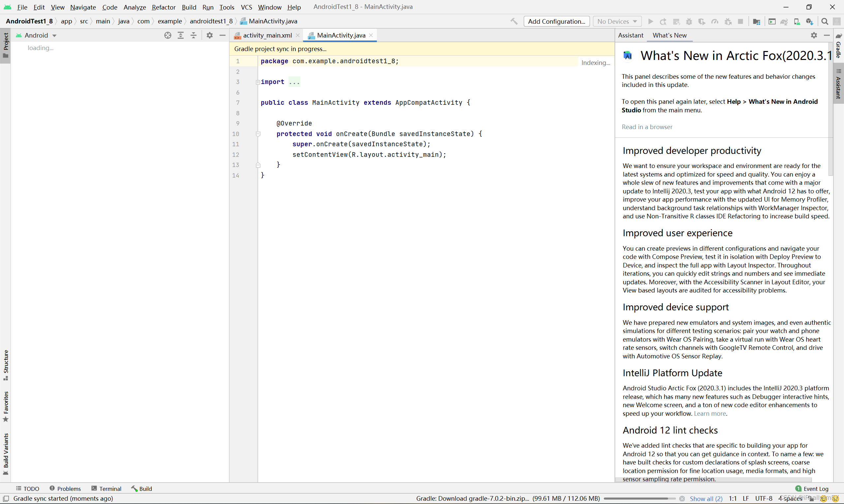Viewport: 844px width, 504px height.
Task: Open Assistant panel gear settings
Action: [x=814, y=35]
